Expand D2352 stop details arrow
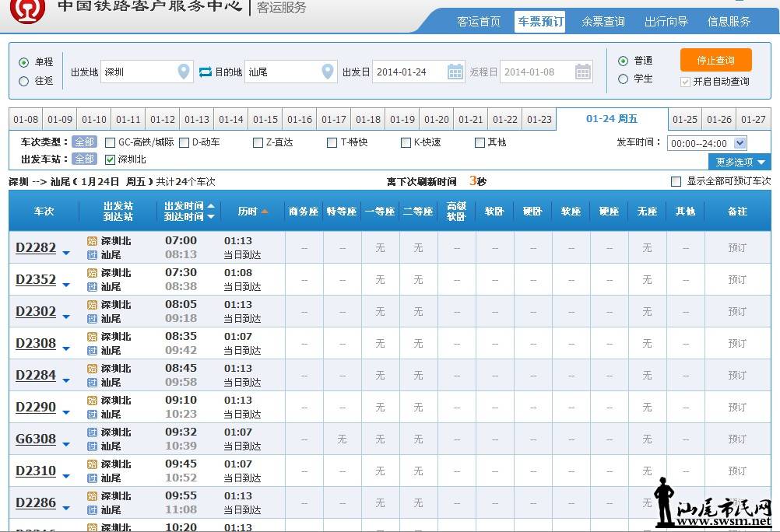 click(66, 285)
